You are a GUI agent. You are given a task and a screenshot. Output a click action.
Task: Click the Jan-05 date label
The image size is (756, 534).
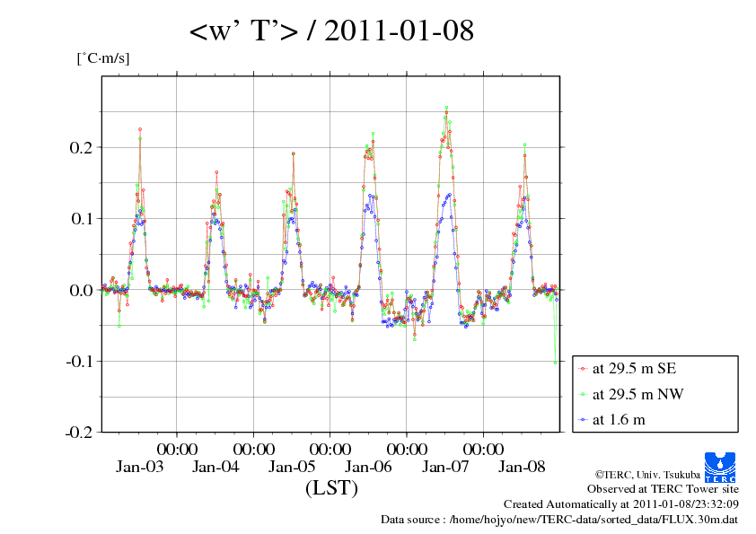click(292, 467)
